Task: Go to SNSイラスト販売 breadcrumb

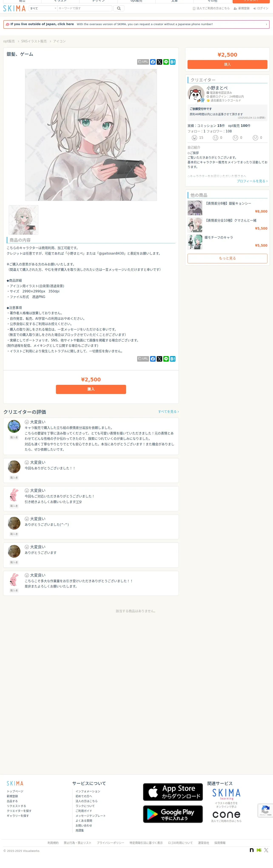Action: click(34, 41)
